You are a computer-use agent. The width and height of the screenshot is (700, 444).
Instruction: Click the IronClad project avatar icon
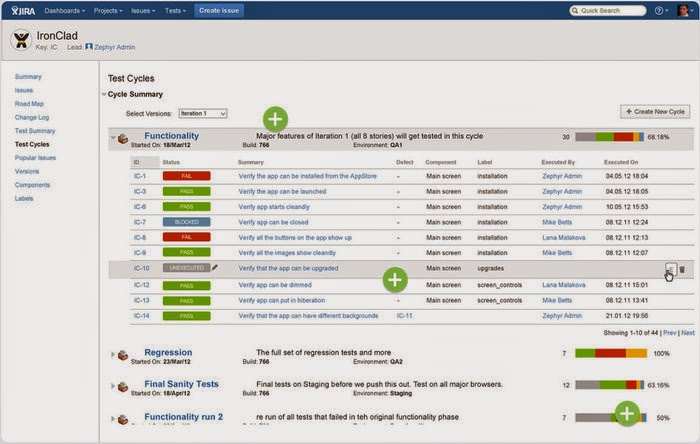22,40
